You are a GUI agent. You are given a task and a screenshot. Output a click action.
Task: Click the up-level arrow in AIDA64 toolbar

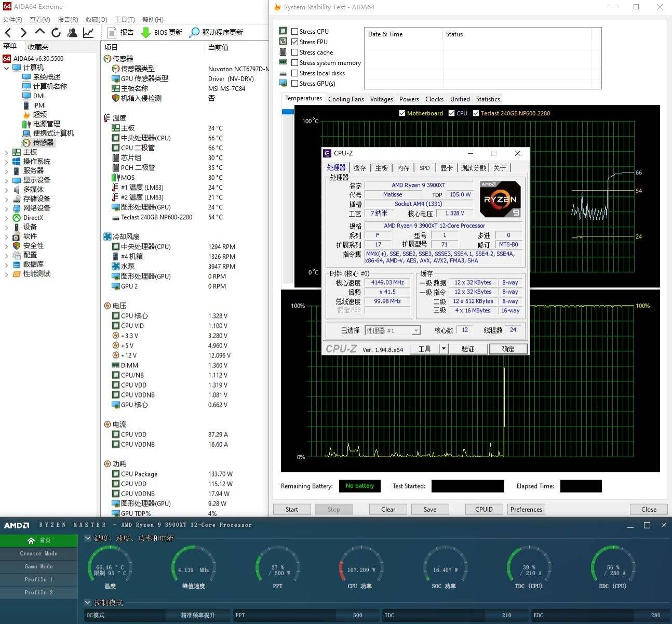coord(39,32)
